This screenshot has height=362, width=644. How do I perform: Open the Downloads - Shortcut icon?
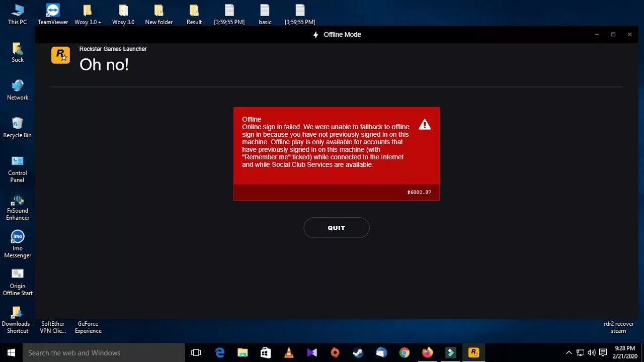pos(18,320)
